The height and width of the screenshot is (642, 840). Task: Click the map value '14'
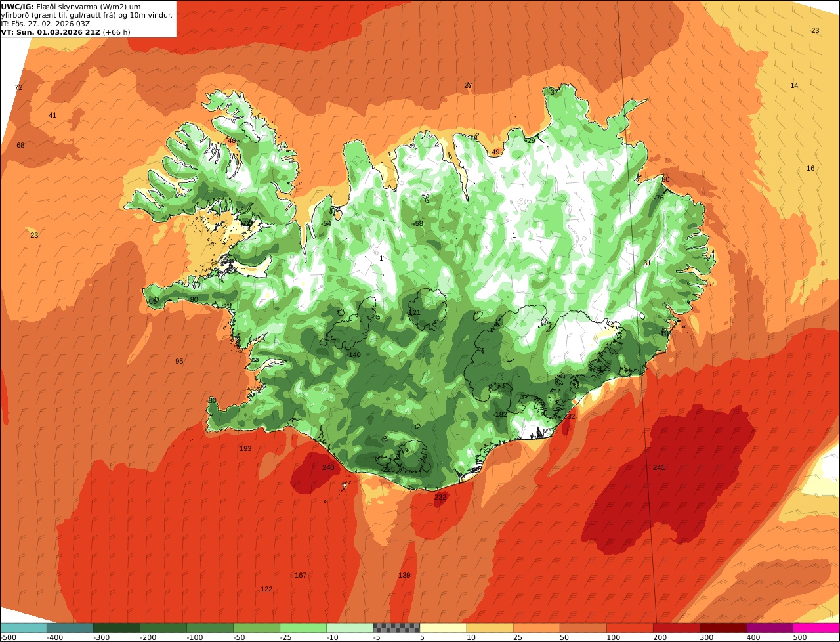pos(794,85)
